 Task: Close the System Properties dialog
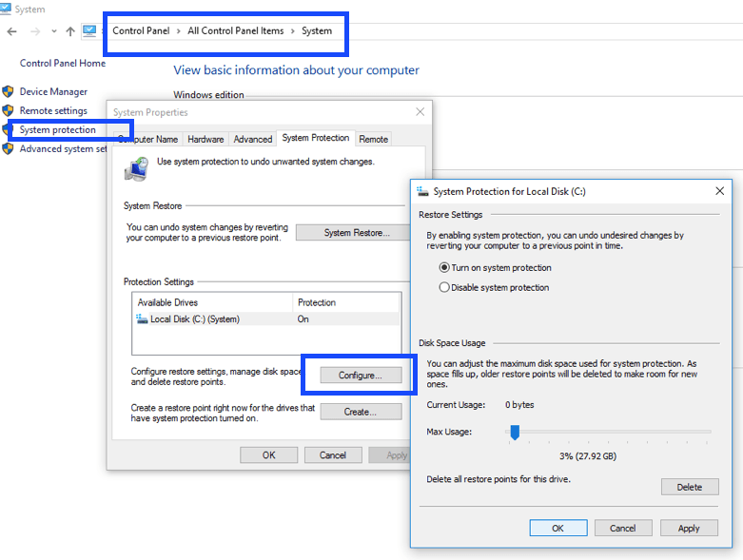pyautogui.click(x=420, y=112)
